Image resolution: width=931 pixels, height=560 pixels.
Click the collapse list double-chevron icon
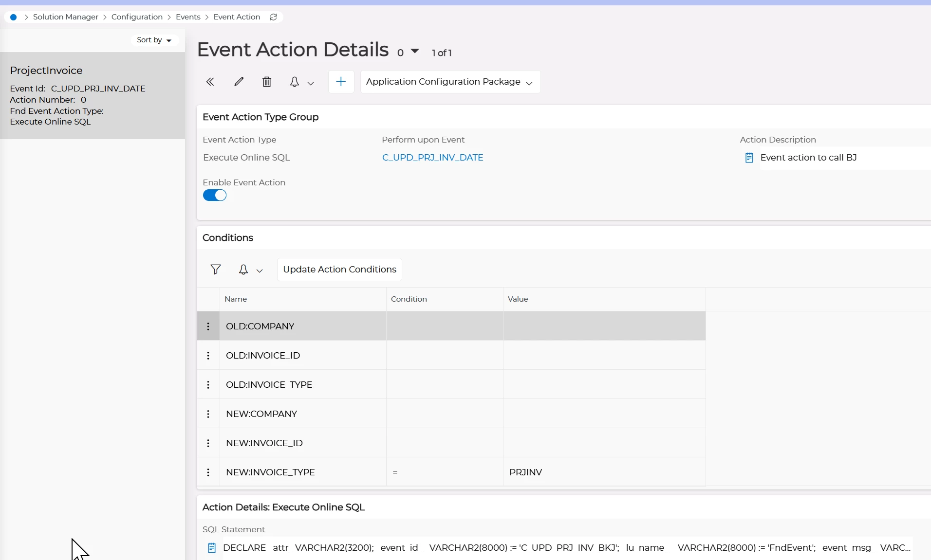210,82
